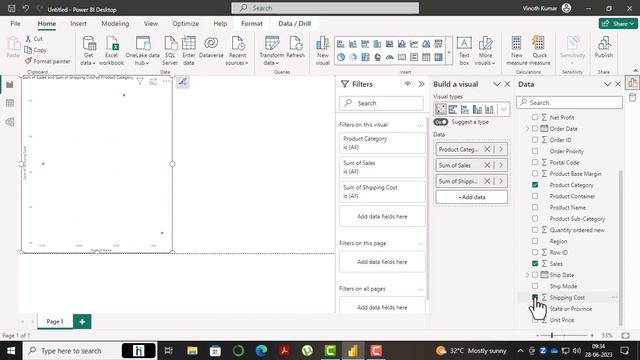Add a new report page
The width and height of the screenshot is (640, 360).
click(x=82, y=322)
